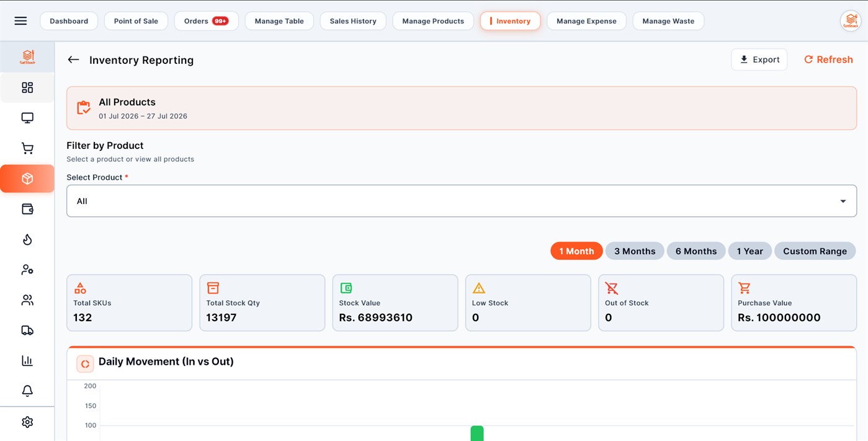Open the Manage Products tab
Image resolution: width=868 pixels, height=441 pixels.
[433, 21]
